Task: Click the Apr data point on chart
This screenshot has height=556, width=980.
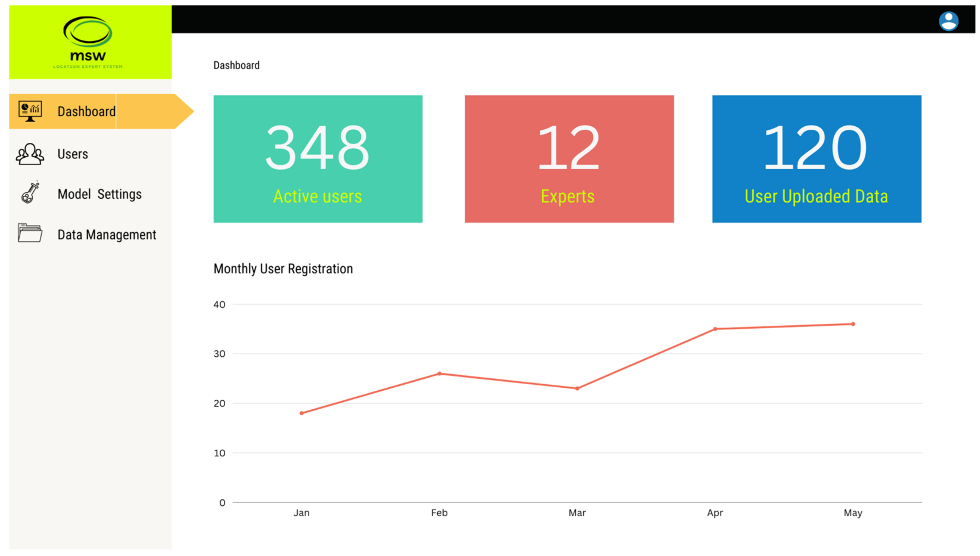Action: point(715,329)
